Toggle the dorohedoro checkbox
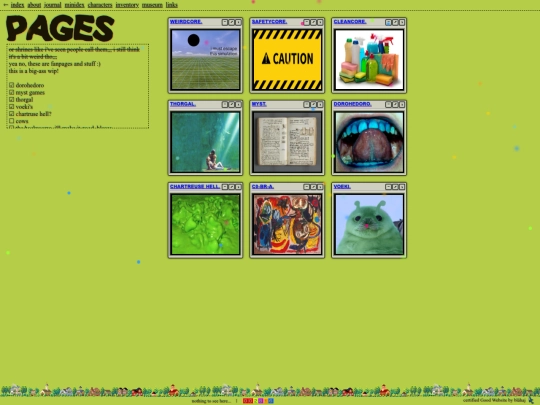The width and height of the screenshot is (540, 405). coord(12,85)
